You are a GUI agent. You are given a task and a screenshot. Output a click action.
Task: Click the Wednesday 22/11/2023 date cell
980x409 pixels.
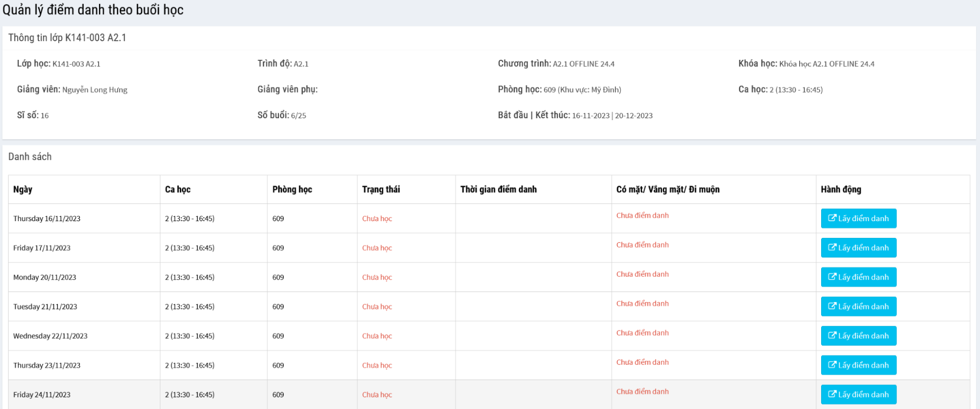pyautogui.click(x=50, y=336)
